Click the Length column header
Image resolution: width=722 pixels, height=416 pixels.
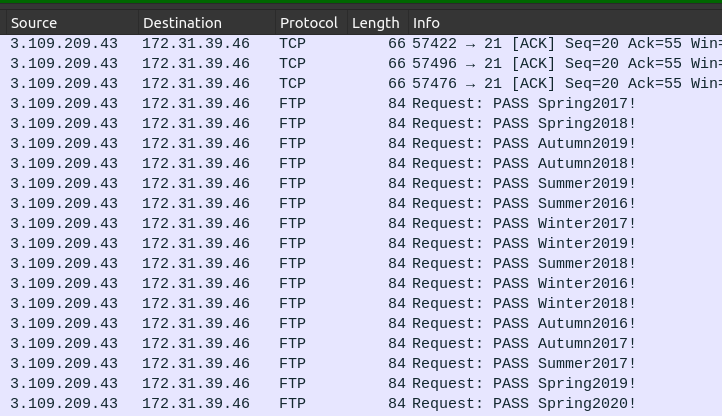pos(375,23)
